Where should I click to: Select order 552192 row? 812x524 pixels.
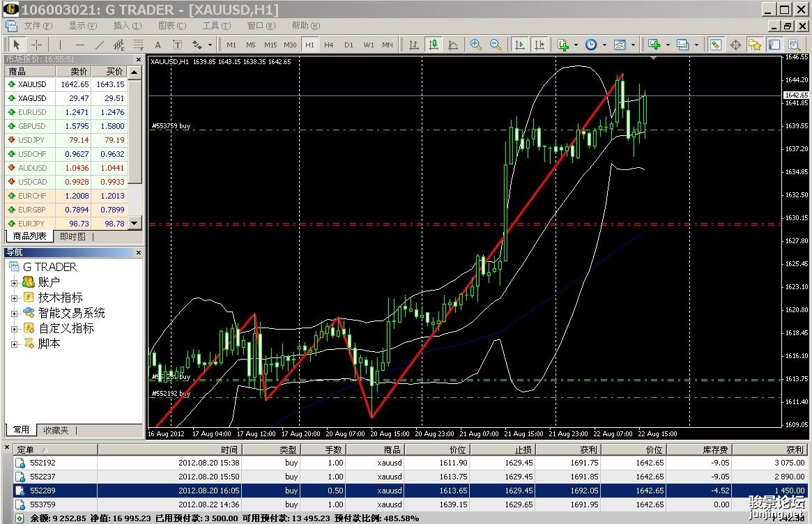point(410,463)
